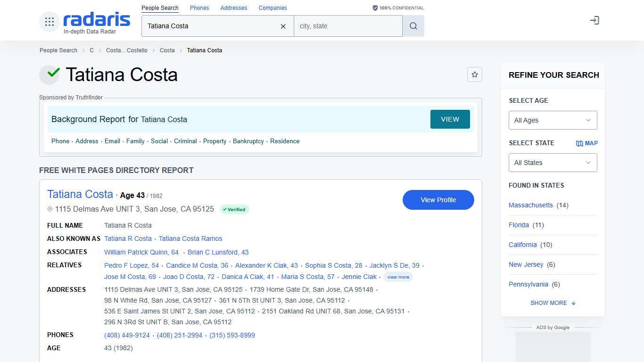Open the Costa breadcrumb link
The height and width of the screenshot is (362, 644).
click(167, 50)
